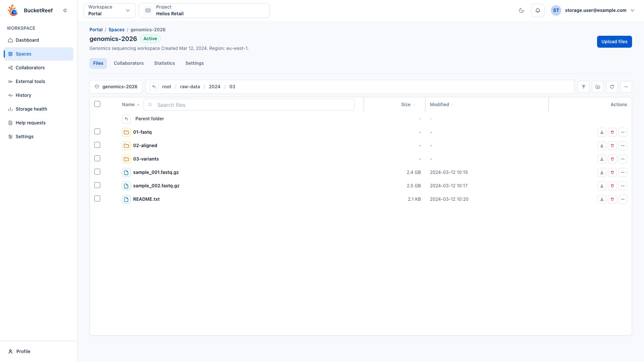The image size is (644, 362).
Task: Go to Dashboard in sidebar
Action: pyautogui.click(x=39, y=40)
